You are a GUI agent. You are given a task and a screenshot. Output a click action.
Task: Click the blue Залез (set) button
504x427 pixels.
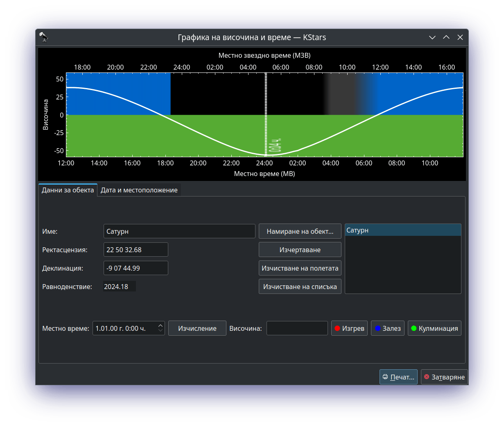pyautogui.click(x=387, y=328)
